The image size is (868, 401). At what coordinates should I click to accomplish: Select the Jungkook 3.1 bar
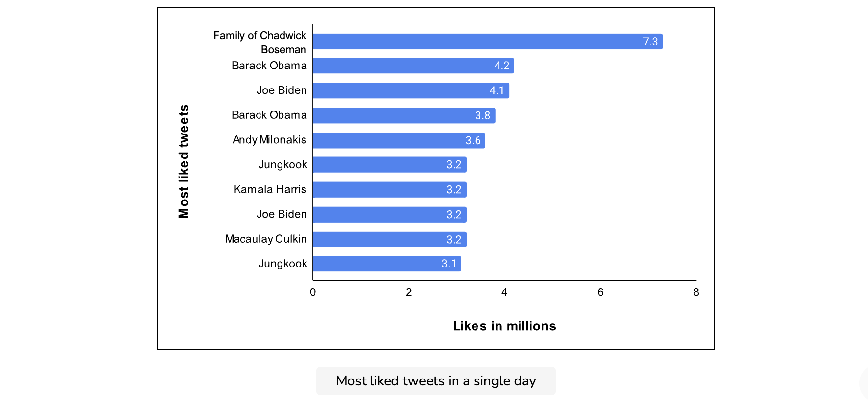[x=387, y=264]
